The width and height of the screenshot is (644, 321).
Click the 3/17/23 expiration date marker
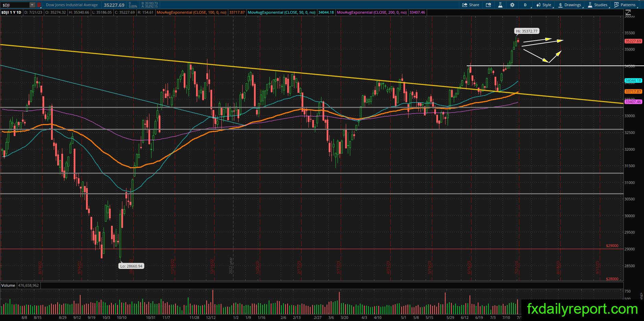(x=338, y=268)
